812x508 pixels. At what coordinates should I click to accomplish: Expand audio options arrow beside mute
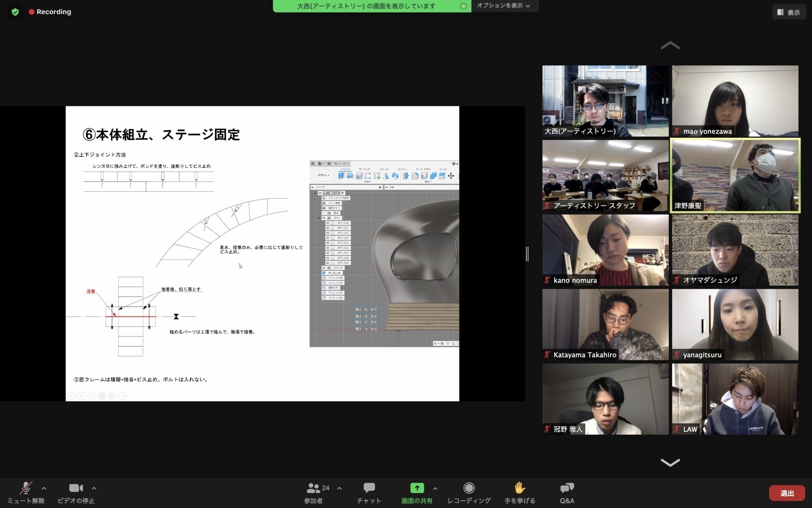[44, 488]
